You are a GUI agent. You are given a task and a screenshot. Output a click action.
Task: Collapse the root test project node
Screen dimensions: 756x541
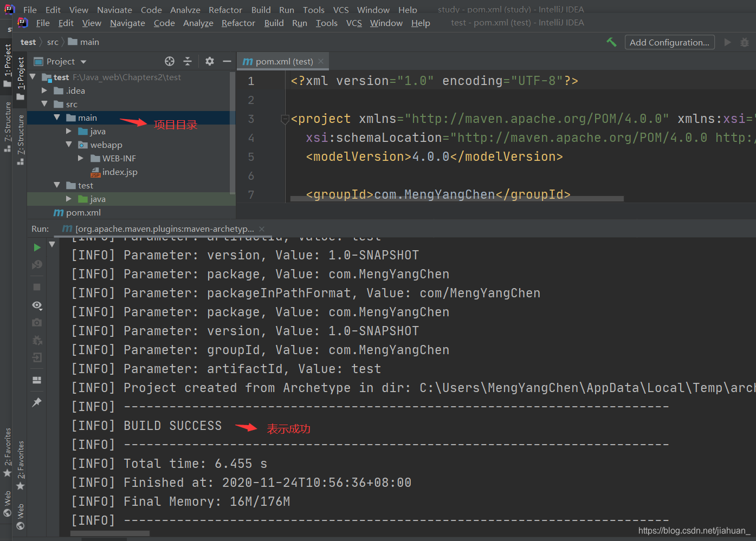(x=33, y=77)
